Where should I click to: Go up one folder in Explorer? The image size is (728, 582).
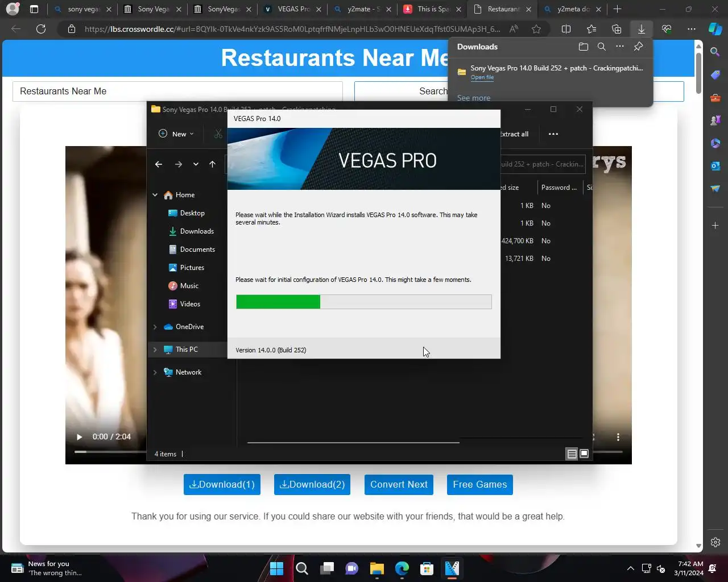[213, 164]
